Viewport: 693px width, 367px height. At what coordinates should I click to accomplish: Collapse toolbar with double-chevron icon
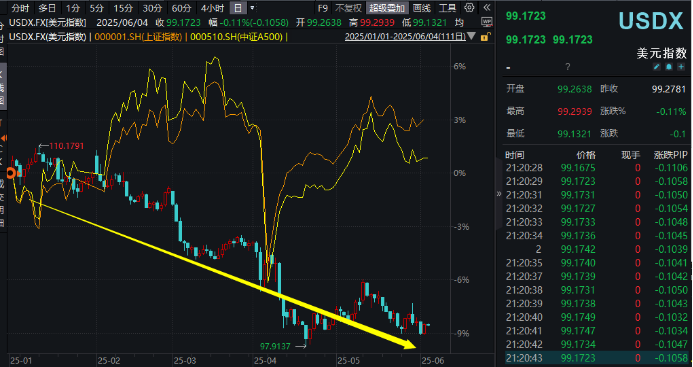[x=487, y=8]
